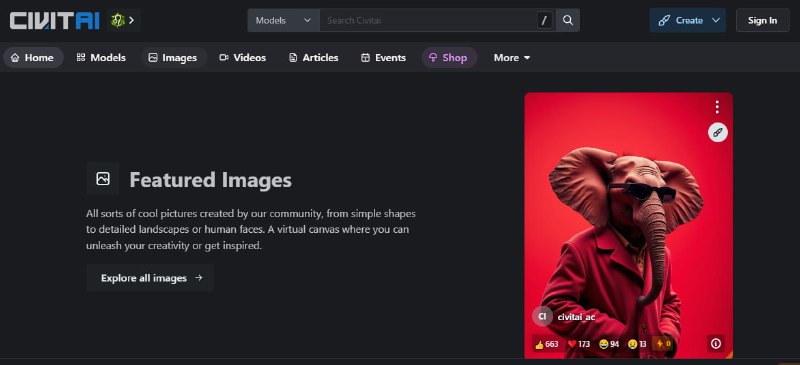Click the magnifying glass search button

pos(568,20)
